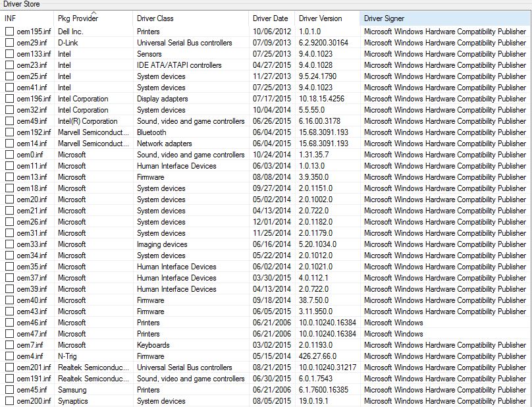The width and height of the screenshot is (532, 407).
Task: Select Intel(R) Corporation provider cell
Action: (88, 121)
